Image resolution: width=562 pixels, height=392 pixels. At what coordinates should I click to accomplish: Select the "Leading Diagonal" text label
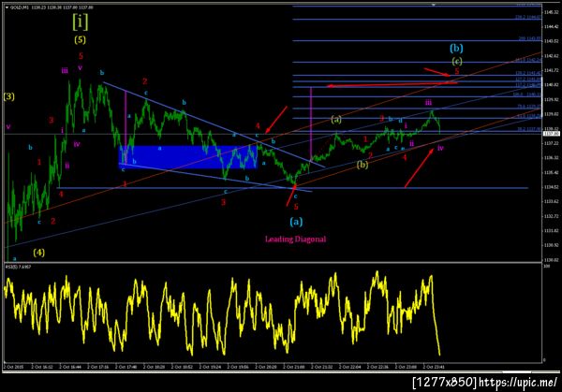point(295,240)
